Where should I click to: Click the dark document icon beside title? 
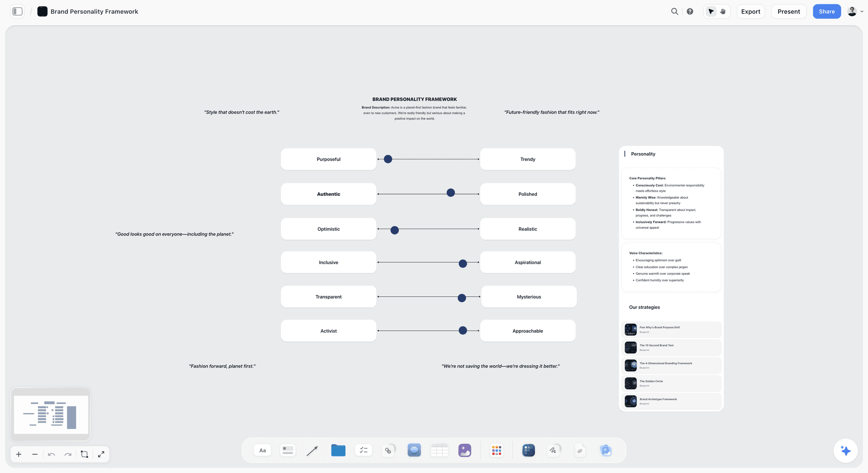42,11
